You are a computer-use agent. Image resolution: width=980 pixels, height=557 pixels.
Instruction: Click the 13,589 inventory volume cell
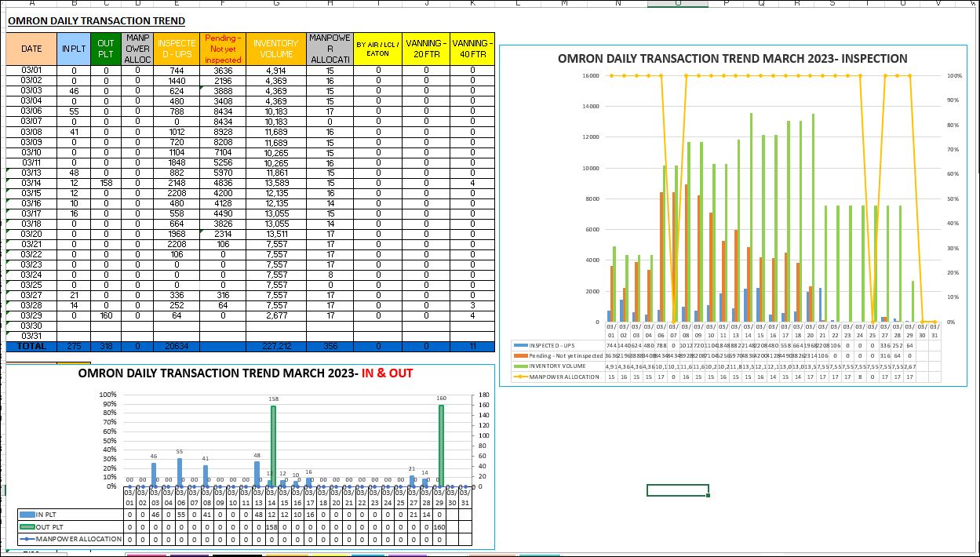pos(275,183)
